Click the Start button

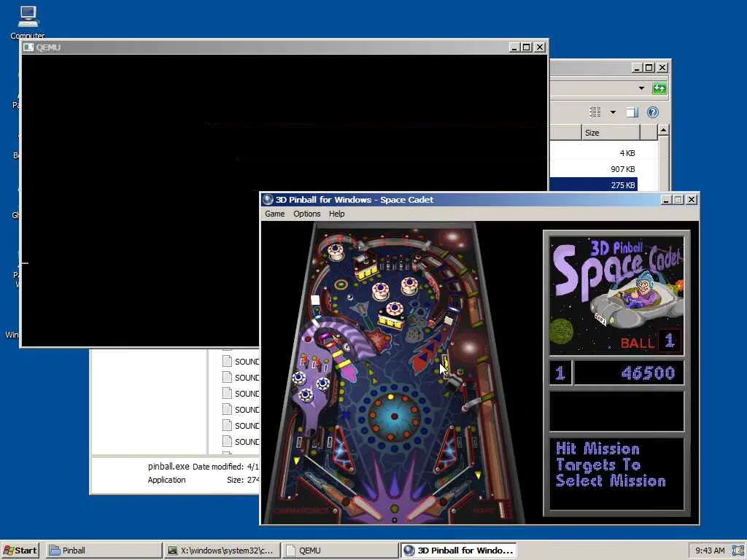pyautogui.click(x=20, y=551)
